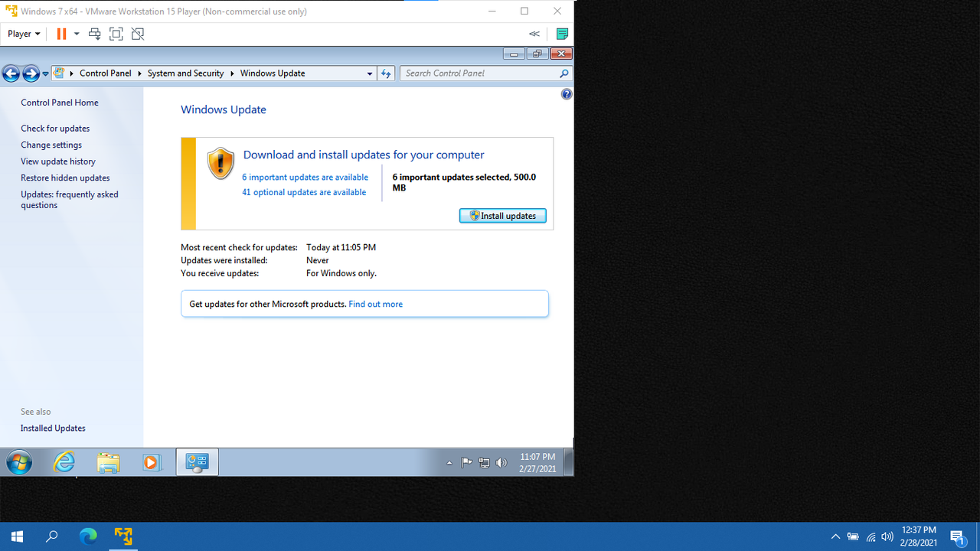Open 41 optional updates are available link
Viewport: 980px width, 551px height.
(304, 192)
